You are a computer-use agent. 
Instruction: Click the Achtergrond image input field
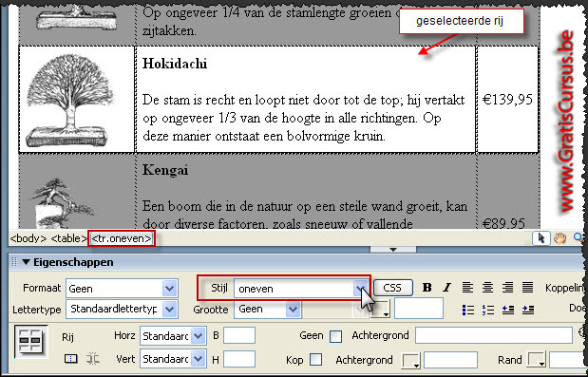(494, 335)
